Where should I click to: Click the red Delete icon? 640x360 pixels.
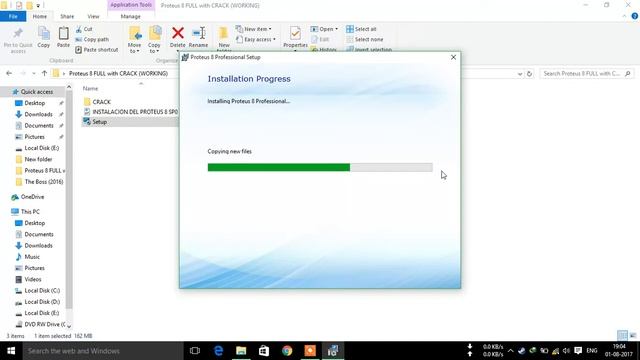tap(178, 33)
